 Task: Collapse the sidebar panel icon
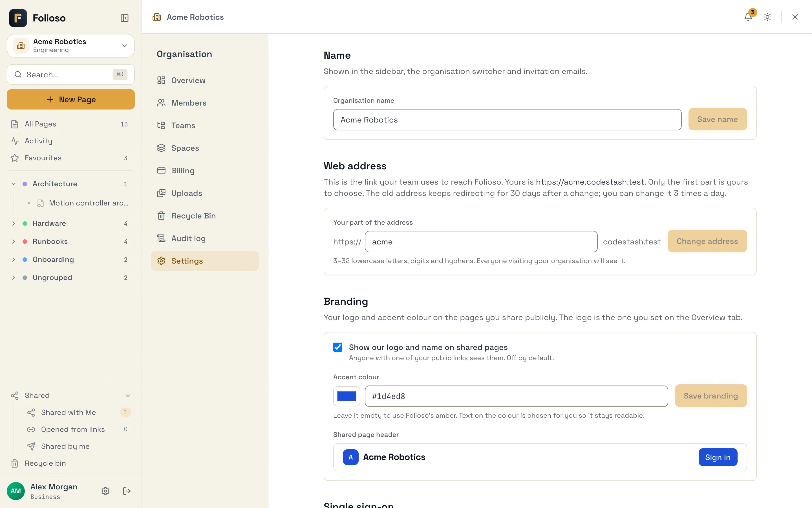coord(125,18)
